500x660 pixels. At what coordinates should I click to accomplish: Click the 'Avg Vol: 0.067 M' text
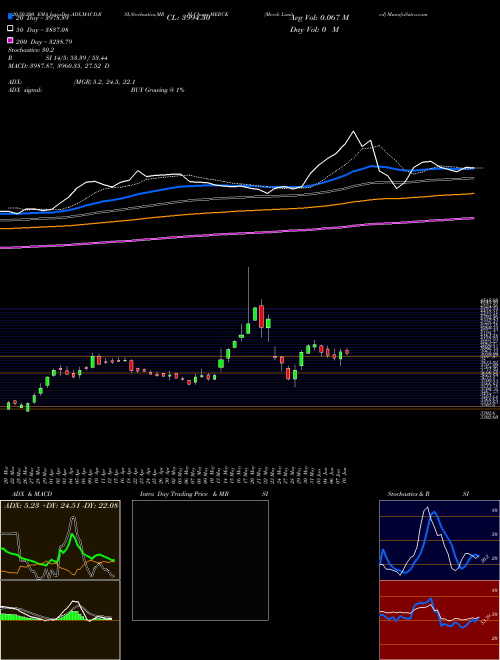click(320, 18)
